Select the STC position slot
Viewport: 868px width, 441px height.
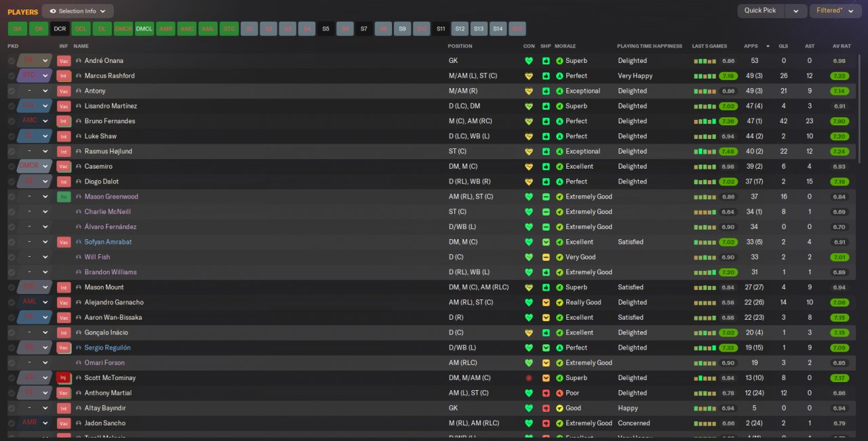pyautogui.click(x=229, y=29)
